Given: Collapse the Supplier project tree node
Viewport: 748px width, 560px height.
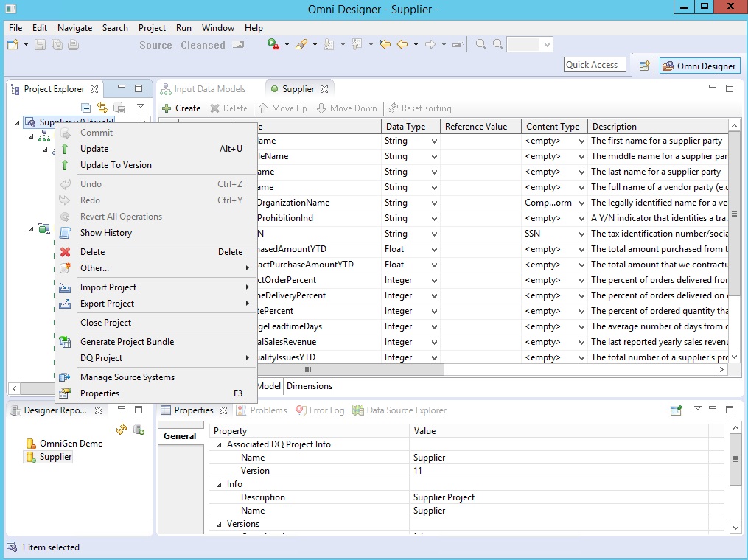Looking at the screenshot, I should [x=17, y=122].
